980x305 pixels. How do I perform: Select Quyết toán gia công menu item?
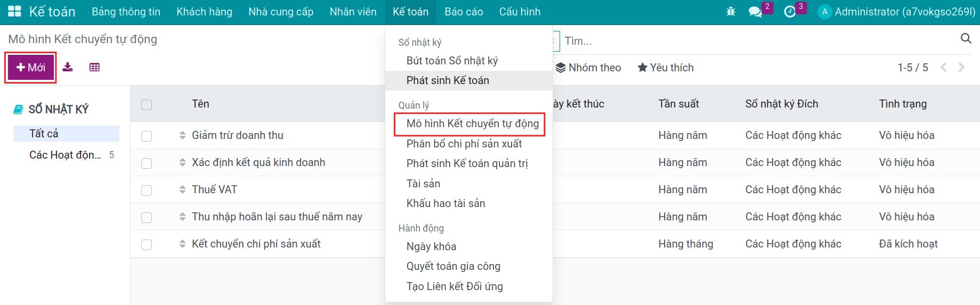[469, 266]
